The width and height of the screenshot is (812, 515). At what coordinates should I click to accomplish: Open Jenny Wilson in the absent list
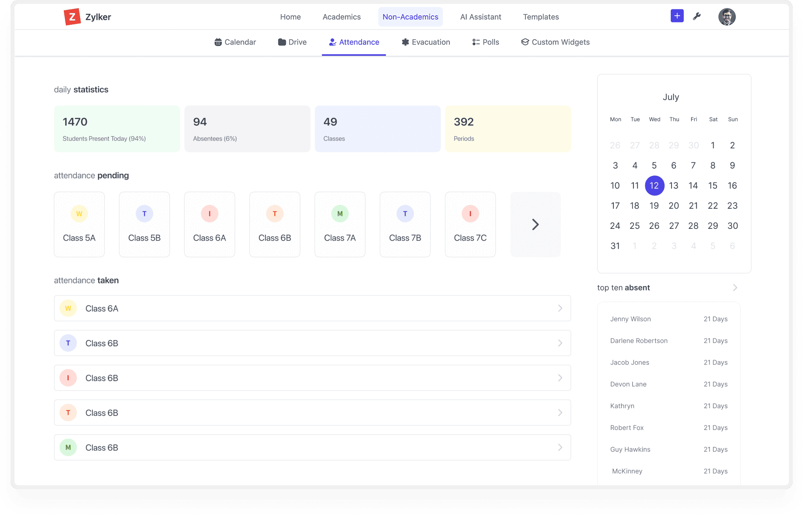click(630, 319)
